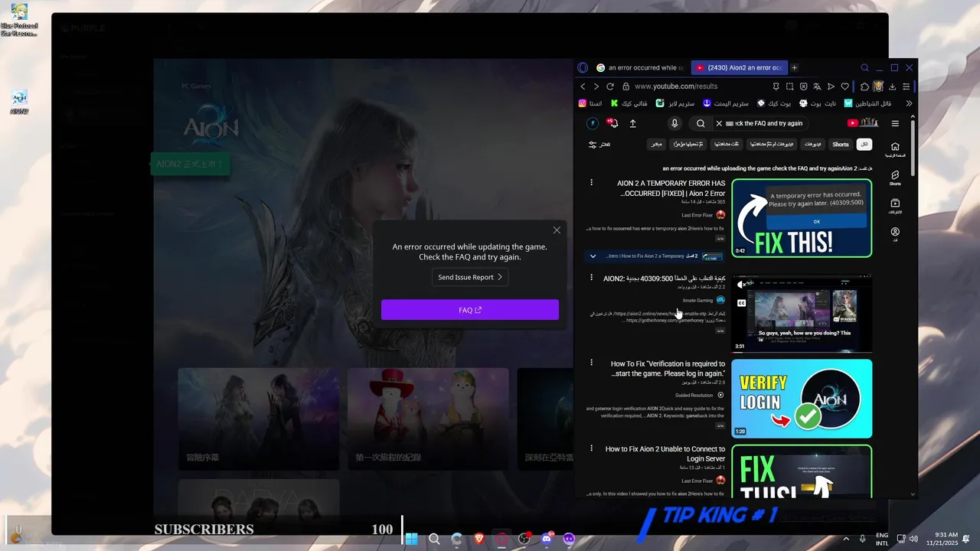Open the VERIFY LOGIN video thumbnail
The width and height of the screenshot is (980, 551).
coord(802,399)
